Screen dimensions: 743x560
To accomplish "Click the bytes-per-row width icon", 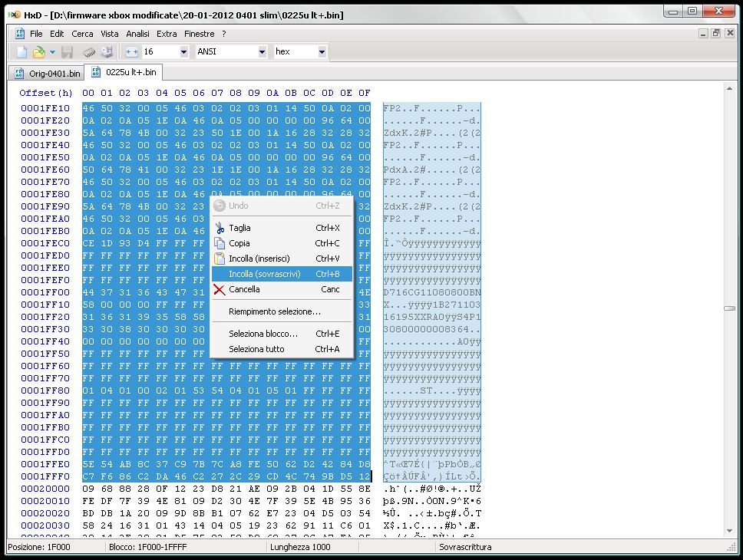I will [132, 51].
